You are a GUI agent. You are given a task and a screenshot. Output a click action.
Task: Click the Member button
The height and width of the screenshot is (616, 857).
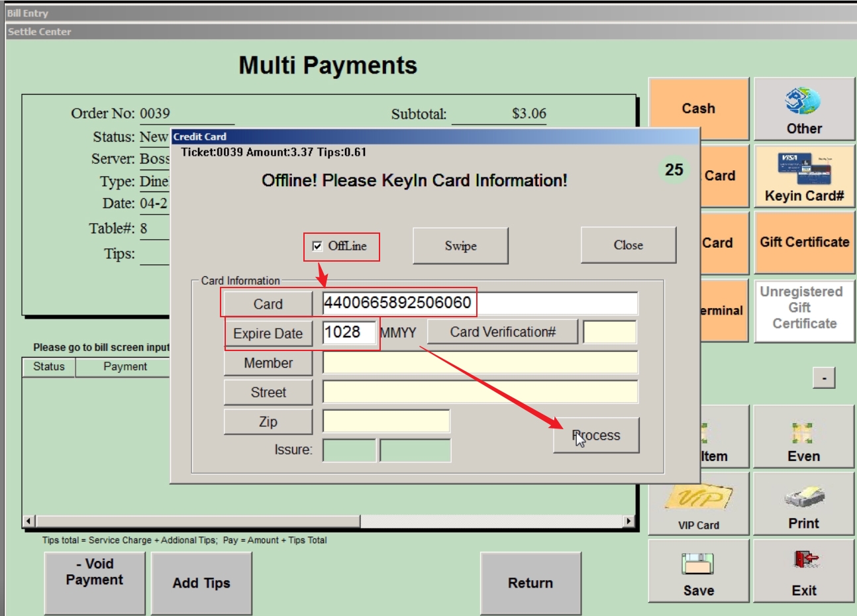(x=268, y=363)
